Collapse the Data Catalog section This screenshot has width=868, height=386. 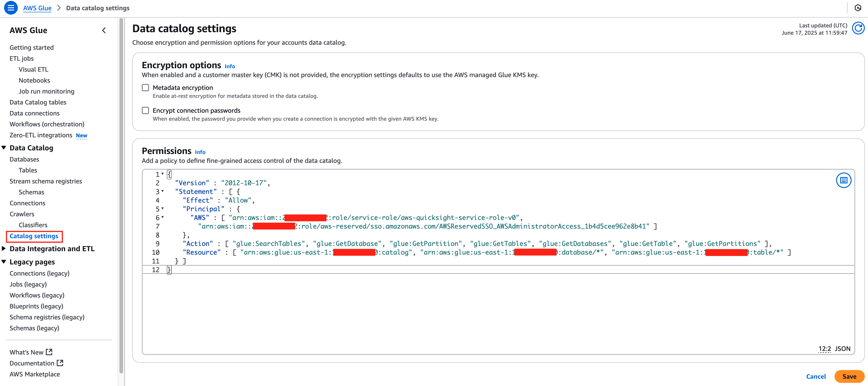(4, 148)
